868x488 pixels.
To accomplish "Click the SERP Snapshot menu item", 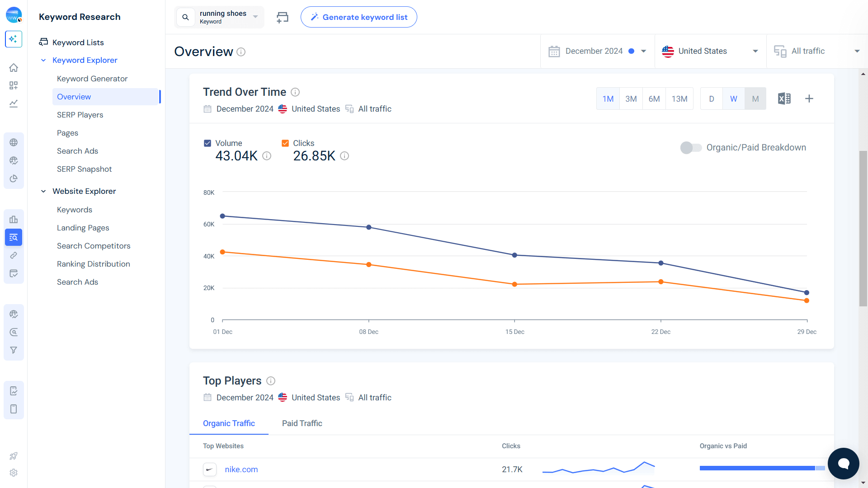I will (84, 169).
